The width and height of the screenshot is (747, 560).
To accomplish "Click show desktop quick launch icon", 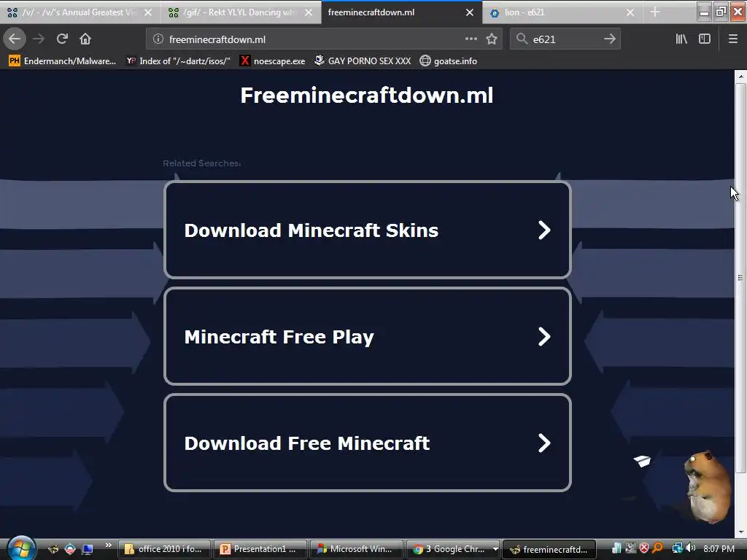I will (x=88, y=549).
